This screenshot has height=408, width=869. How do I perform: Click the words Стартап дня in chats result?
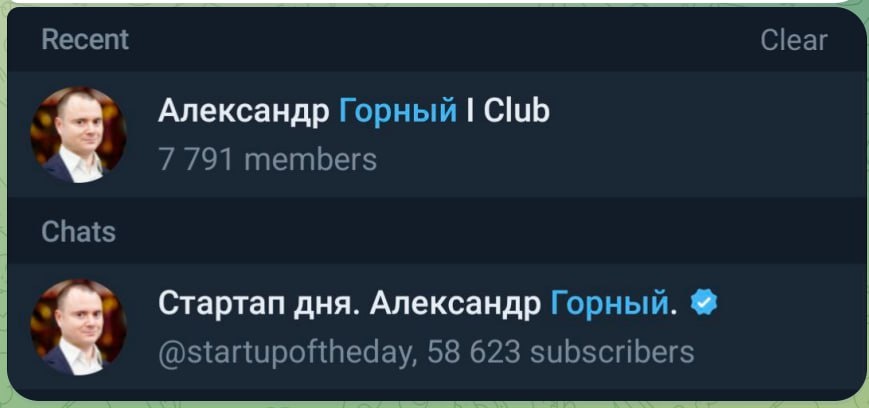click(x=259, y=304)
